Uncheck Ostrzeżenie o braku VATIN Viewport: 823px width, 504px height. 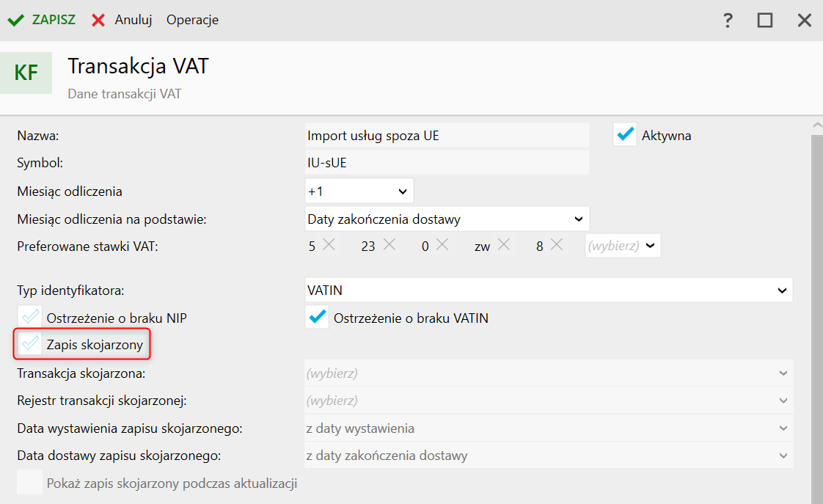[x=318, y=318]
